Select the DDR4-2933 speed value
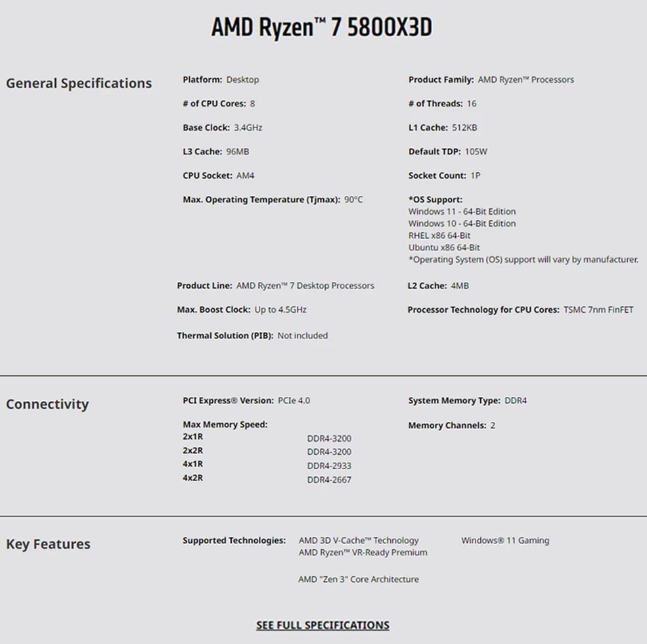Image resolution: width=647 pixels, height=644 pixels. coord(329,466)
